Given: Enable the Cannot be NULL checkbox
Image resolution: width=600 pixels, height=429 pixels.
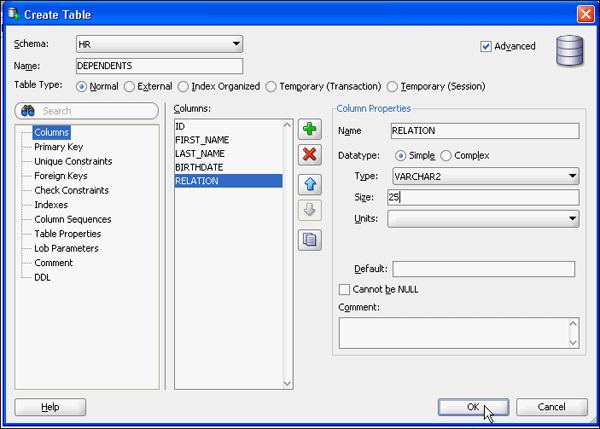Looking at the screenshot, I should point(344,289).
